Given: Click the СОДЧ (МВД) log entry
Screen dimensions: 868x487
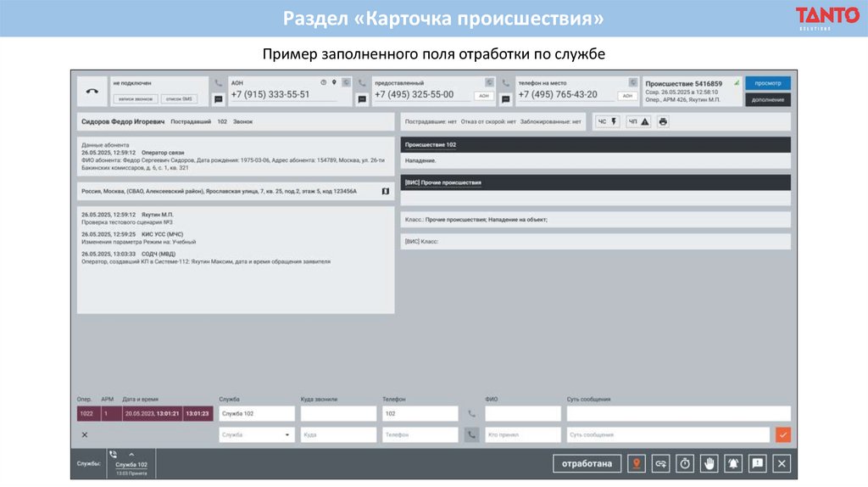Looking at the screenshot, I should pos(206,258).
